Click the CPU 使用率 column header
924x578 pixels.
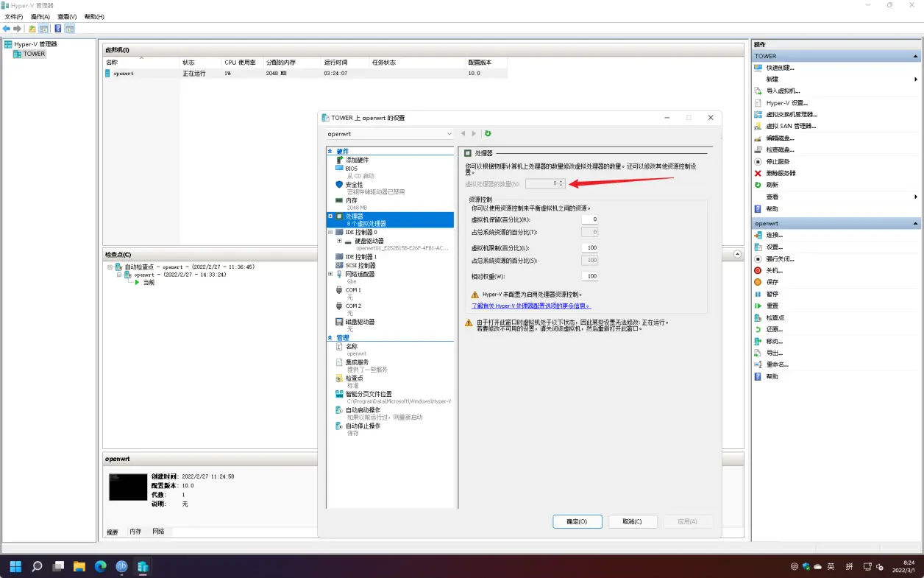pos(241,63)
